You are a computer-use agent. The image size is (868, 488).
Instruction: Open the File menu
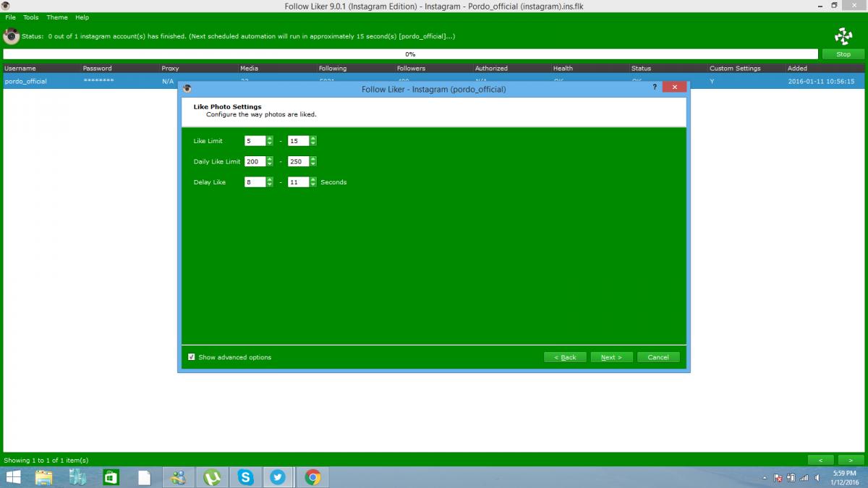(x=10, y=17)
